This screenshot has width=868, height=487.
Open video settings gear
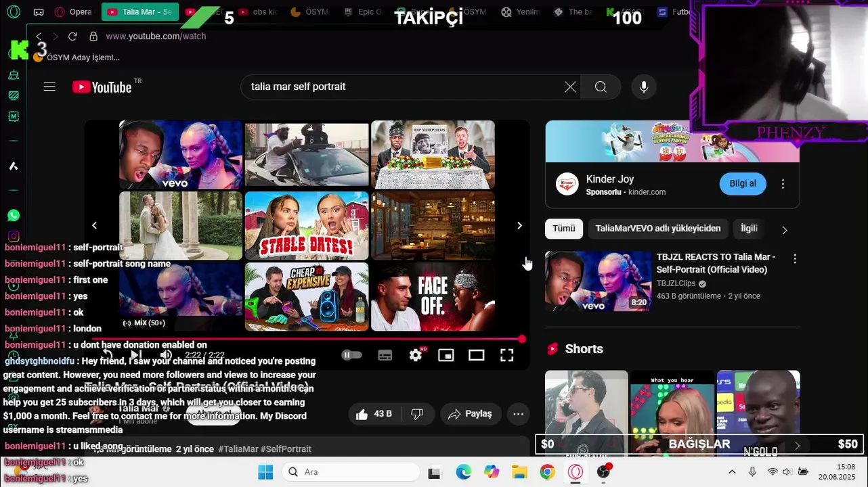click(x=416, y=355)
